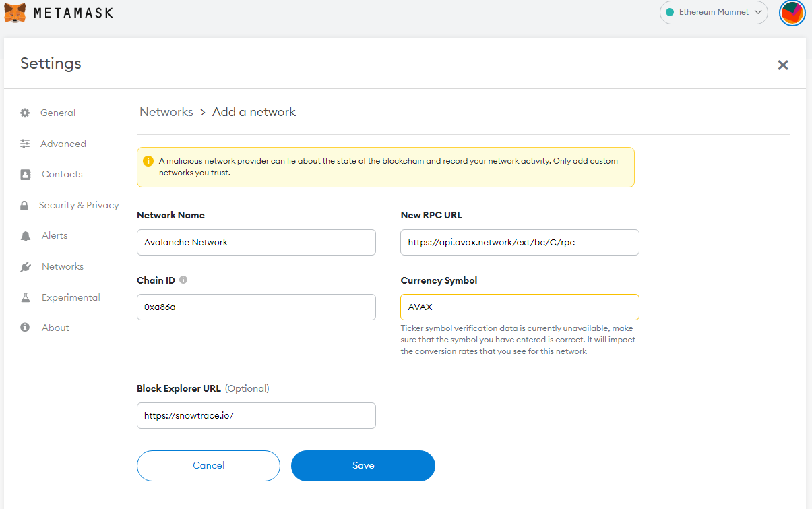The image size is (812, 509).
Task: Click the Networks breadcrumb link
Action: coord(166,112)
